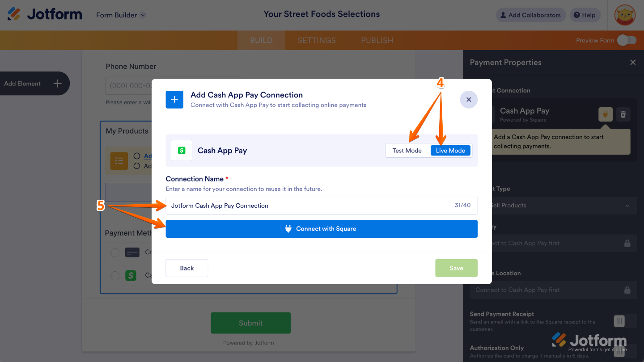The width and height of the screenshot is (644, 362).
Task: Open the user avatar menu
Action: [x=625, y=15]
